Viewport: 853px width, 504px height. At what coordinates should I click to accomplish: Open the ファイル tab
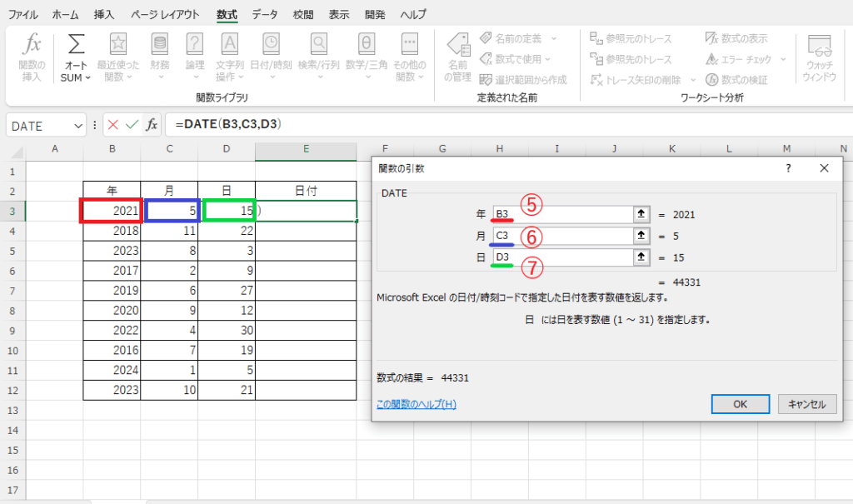[x=22, y=15]
